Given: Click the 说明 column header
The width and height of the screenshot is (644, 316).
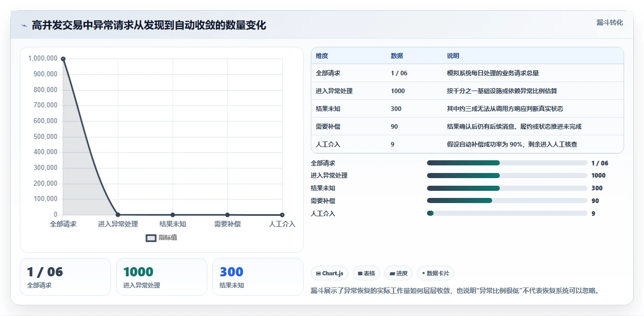Looking at the screenshot, I should tap(453, 56).
